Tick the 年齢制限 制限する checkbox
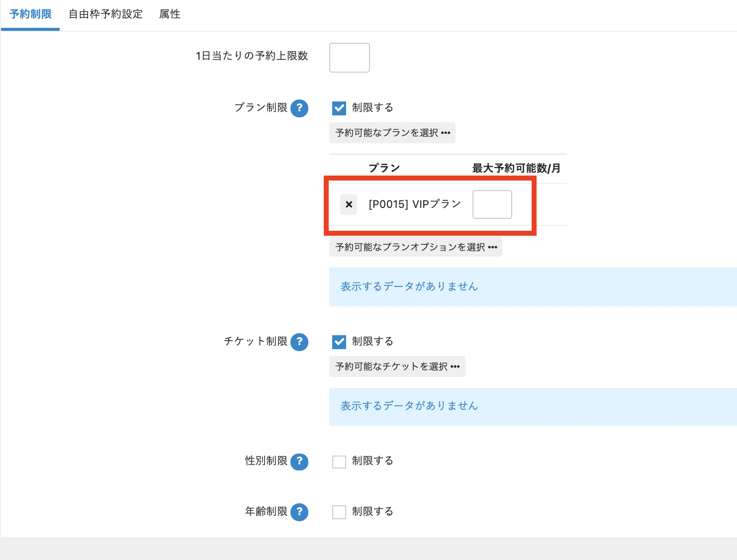 pyautogui.click(x=339, y=512)
